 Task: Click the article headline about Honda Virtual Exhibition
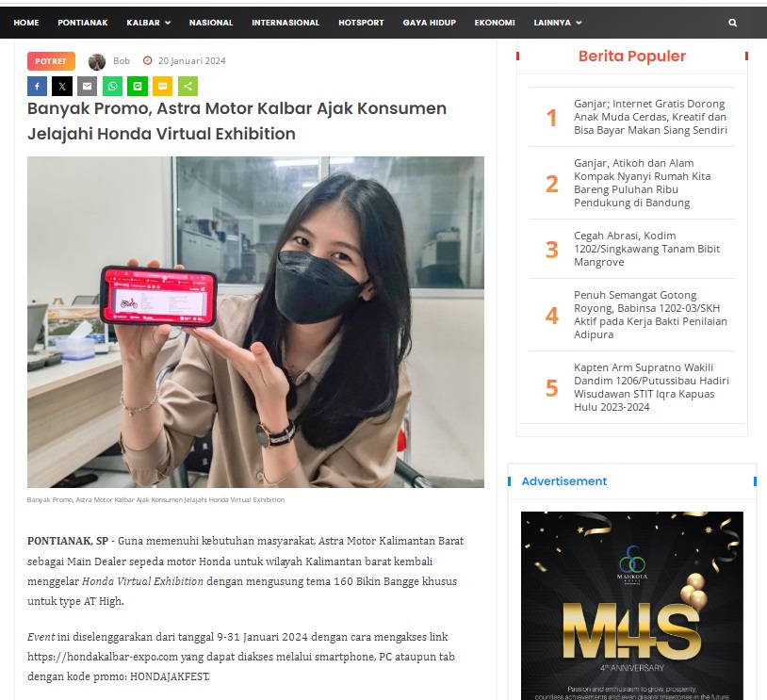[237, 121]
